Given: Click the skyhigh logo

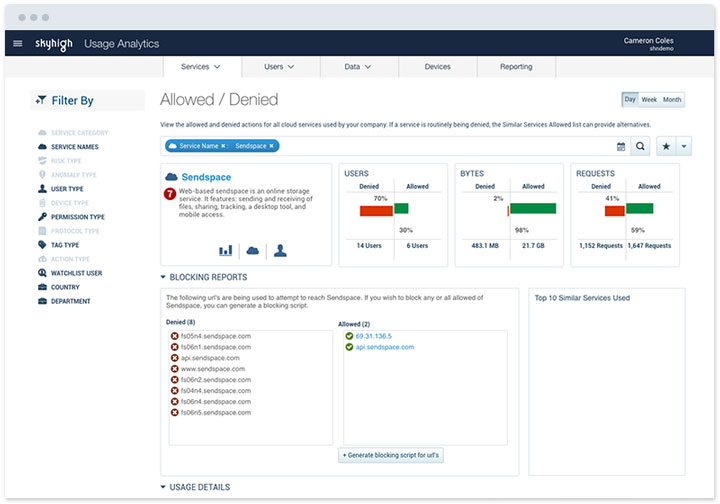Looking at the screenshot, I should 54,44.
